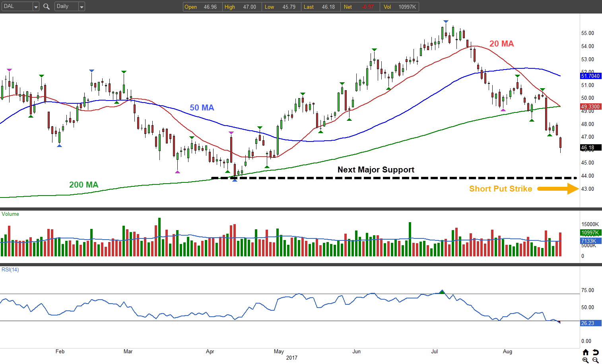Click the 10997K green volume tag
602x364 pixels.
point(590,233)
